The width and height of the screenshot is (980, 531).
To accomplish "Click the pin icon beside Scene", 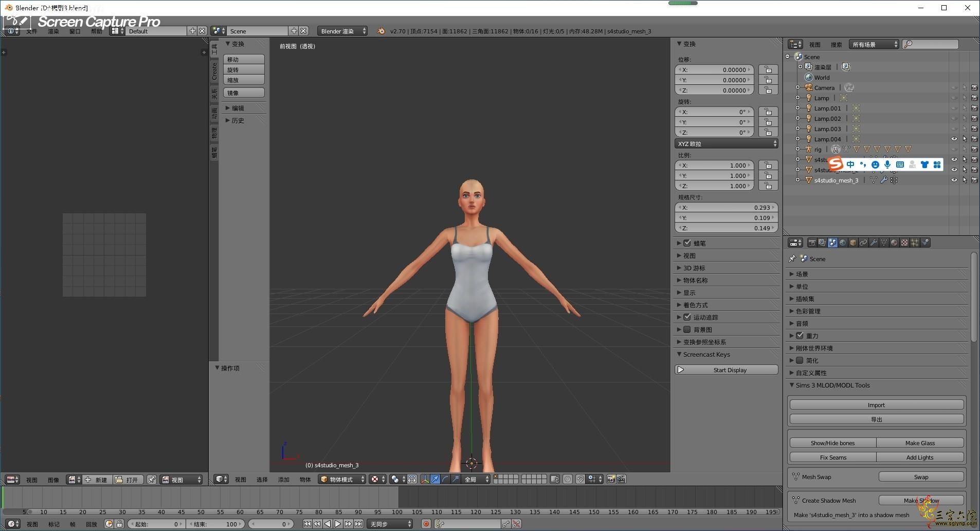I will coord(792,259).
